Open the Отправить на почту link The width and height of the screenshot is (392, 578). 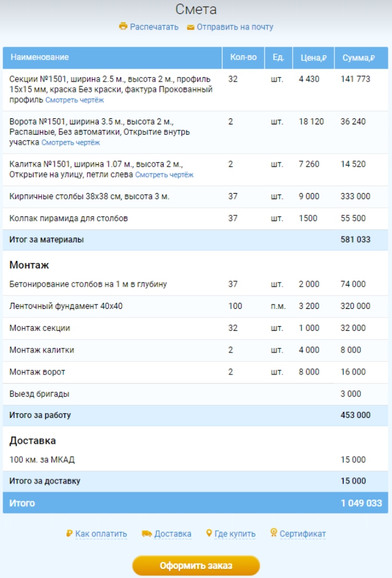[235, 27]
